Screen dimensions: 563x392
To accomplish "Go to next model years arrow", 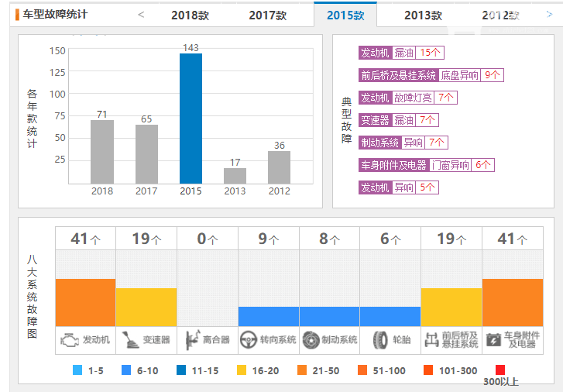I will [x=549, y=15].
